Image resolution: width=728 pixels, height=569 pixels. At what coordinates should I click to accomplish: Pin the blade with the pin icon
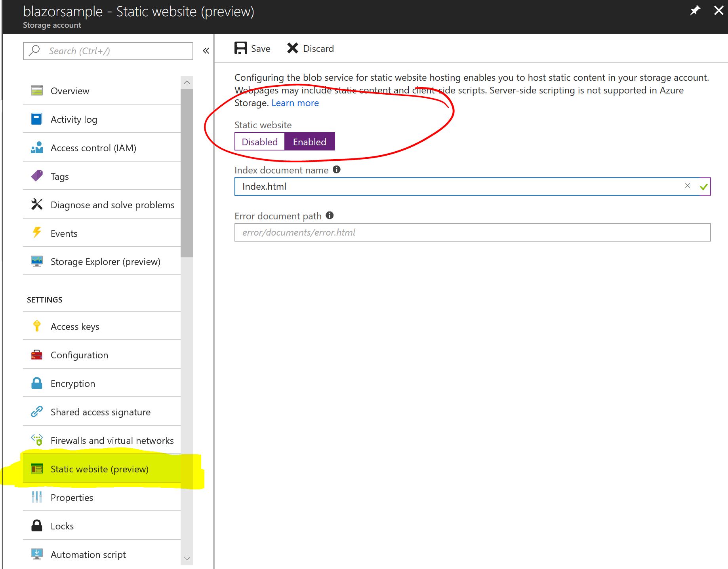coord(695,10)
